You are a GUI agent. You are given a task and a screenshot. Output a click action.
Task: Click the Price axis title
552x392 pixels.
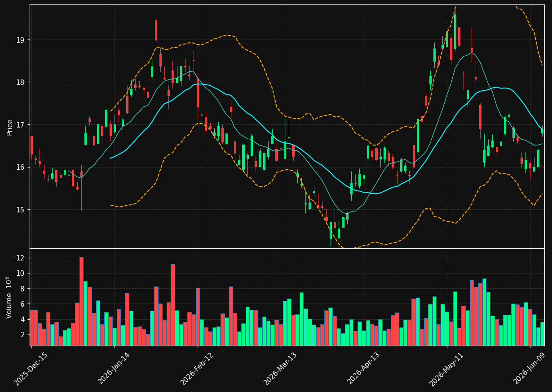(10, 127)
